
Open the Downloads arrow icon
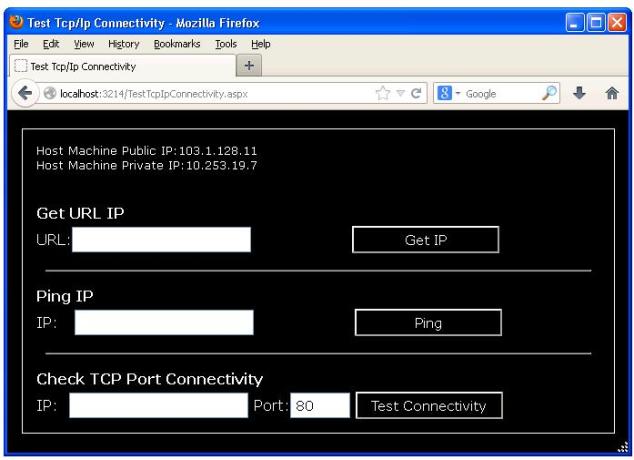(579, 93)
